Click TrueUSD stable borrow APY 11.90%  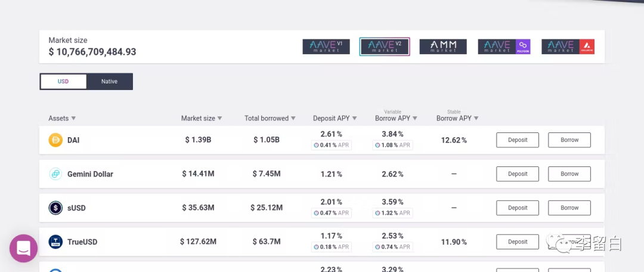[454, 242]
